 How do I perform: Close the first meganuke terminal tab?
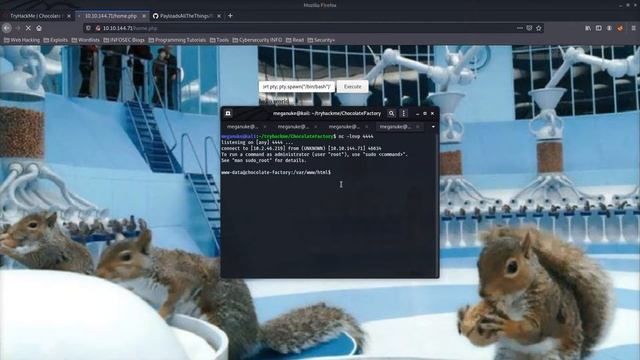265,127
